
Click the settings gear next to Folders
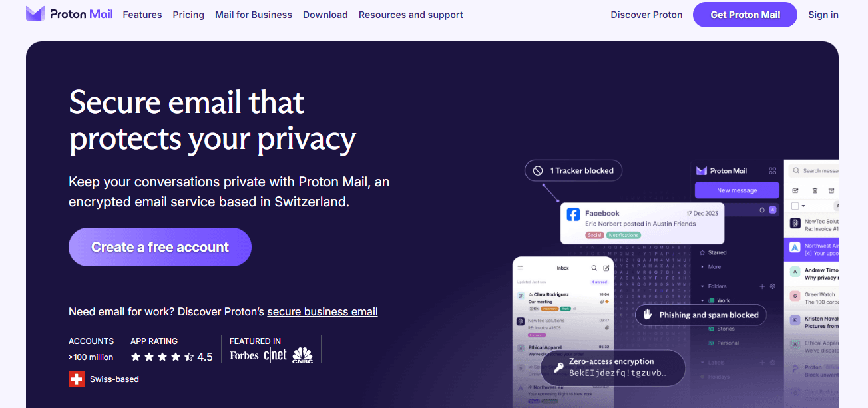tap(773, 286)
